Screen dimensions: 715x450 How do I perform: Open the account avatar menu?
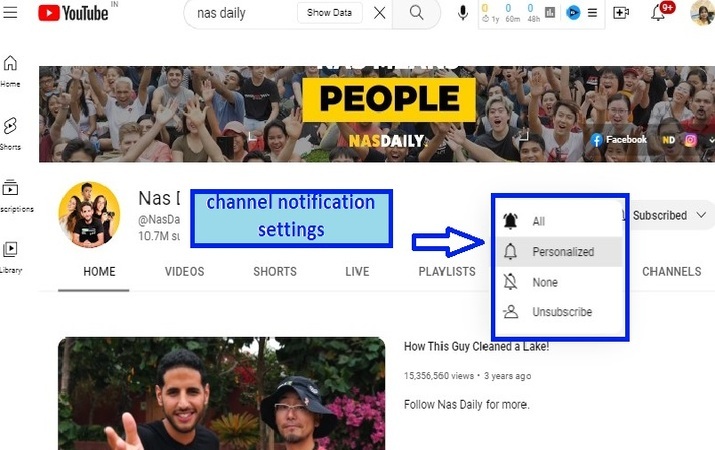coord(702,13)
